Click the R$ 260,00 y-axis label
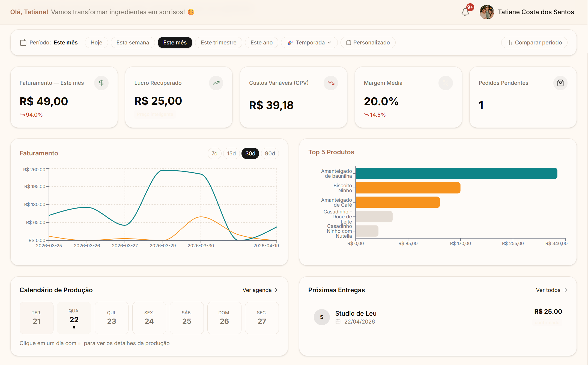Screen dimensions: 588x365 pyautogui.click(x=34, y=170)
